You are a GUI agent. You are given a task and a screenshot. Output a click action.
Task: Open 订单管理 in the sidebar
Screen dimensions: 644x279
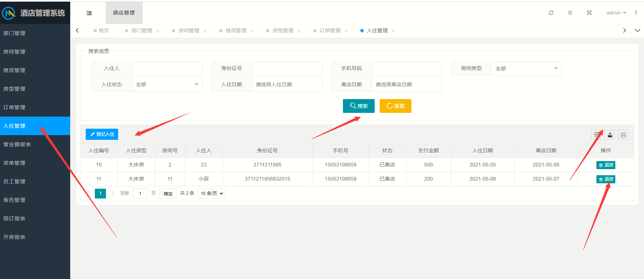pyautogui.click(x=35, y=107)
